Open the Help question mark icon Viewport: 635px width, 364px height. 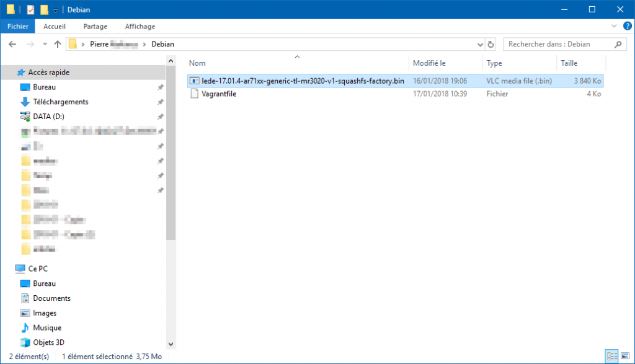[x=627, y=26]
